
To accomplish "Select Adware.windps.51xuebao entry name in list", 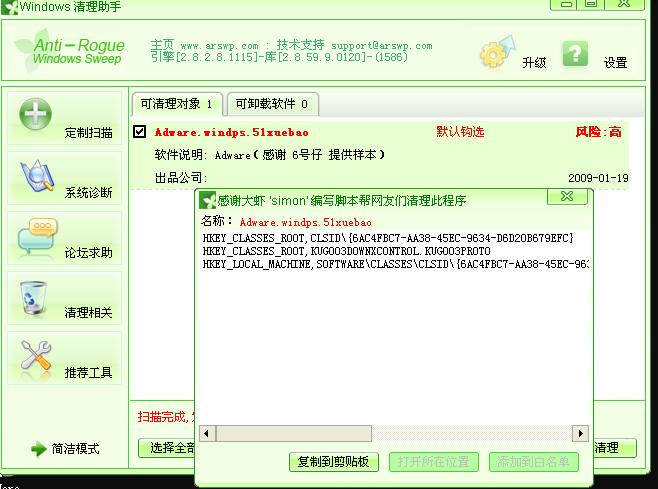I will 232,132.
